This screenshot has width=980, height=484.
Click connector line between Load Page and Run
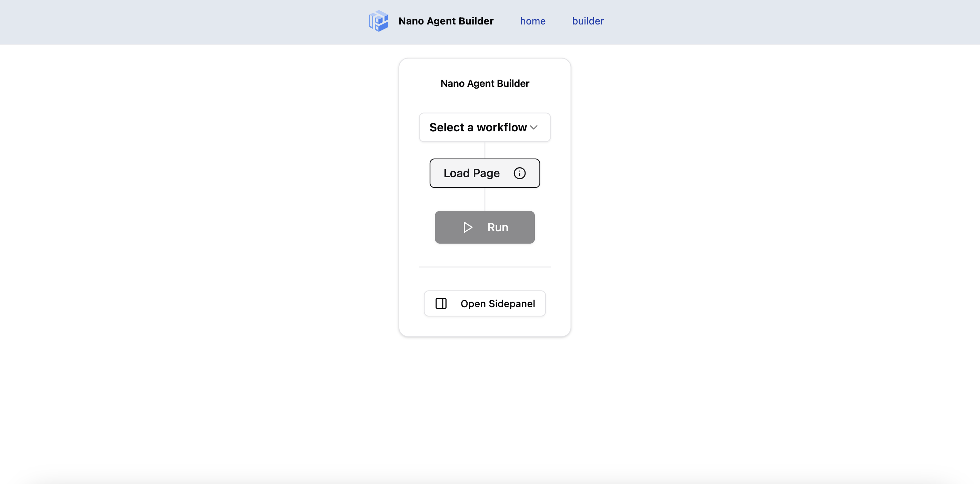(485, 199)
